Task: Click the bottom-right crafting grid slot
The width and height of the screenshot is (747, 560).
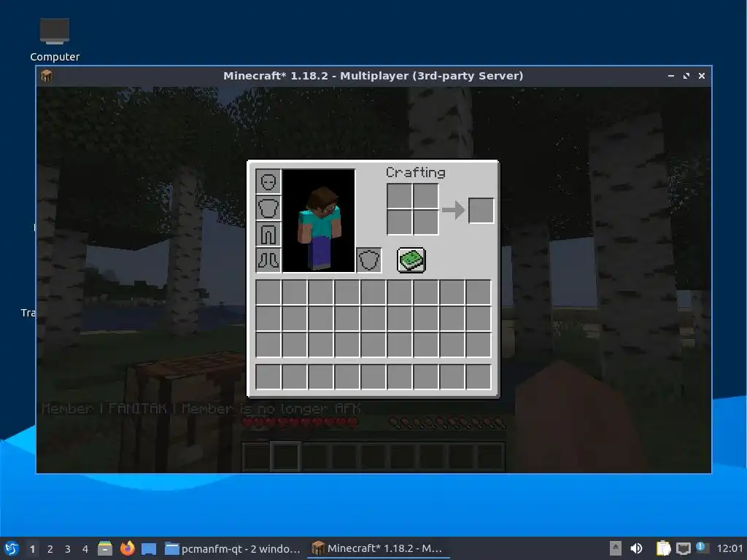Action: point(425,222)
